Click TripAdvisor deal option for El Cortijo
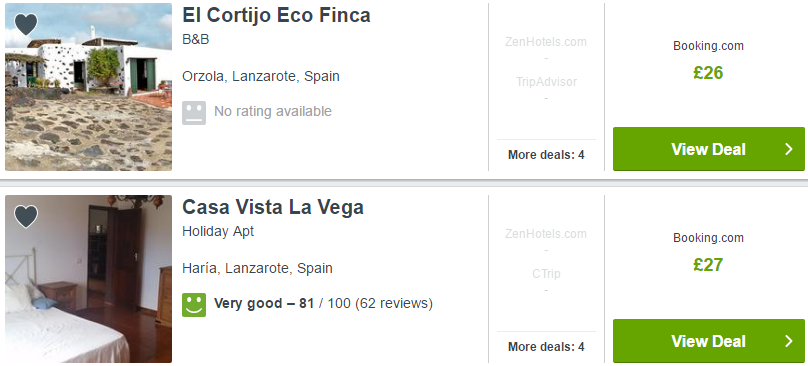 click(546, 81)
